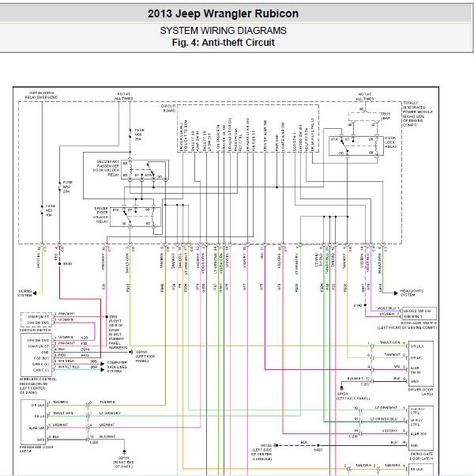Click the 'G312A (LEFT SIDE OF CENTER CONSOLE)' label

[261, 452]
